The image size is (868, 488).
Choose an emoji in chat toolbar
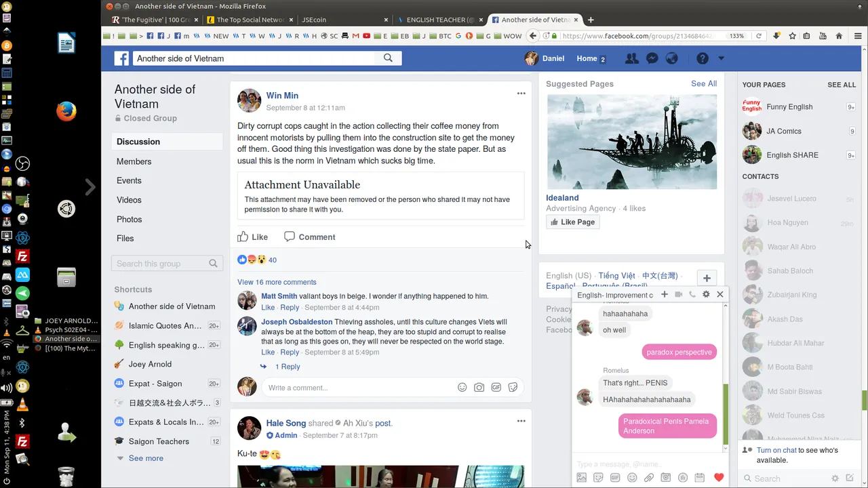(x=632, y=478)
